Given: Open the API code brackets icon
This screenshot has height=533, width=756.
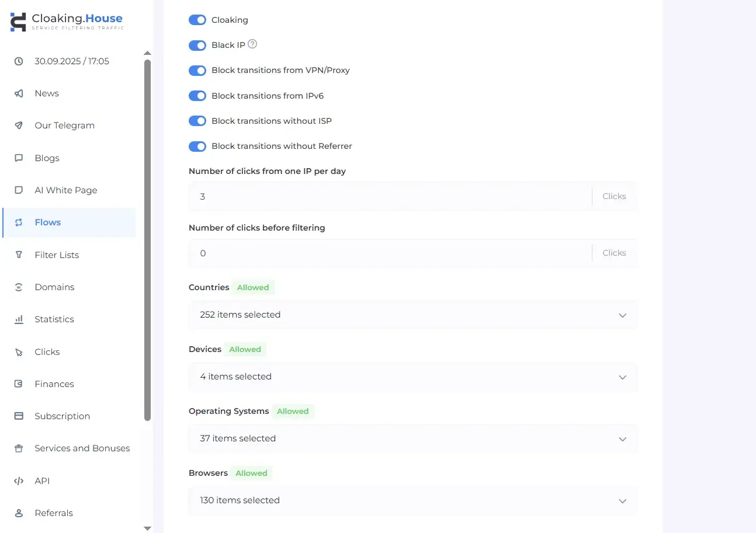Looking at the screenshot, I should tap(18, 480).
